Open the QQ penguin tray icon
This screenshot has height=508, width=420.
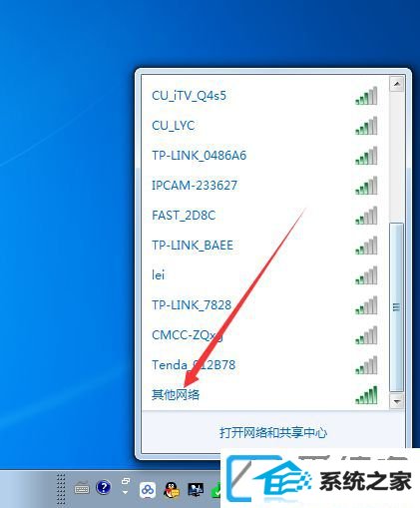pyautogui.click(x=172, y=490)
